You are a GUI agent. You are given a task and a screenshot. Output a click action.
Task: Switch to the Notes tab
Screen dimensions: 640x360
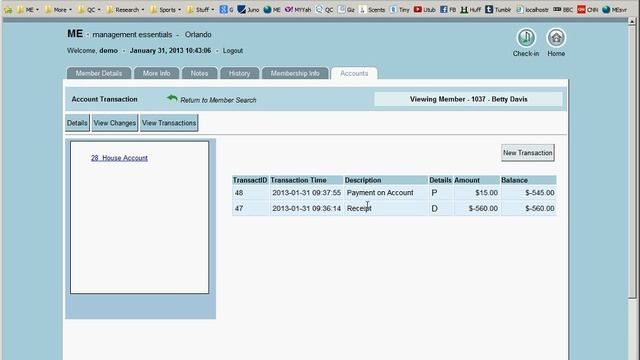coord(199,73)
